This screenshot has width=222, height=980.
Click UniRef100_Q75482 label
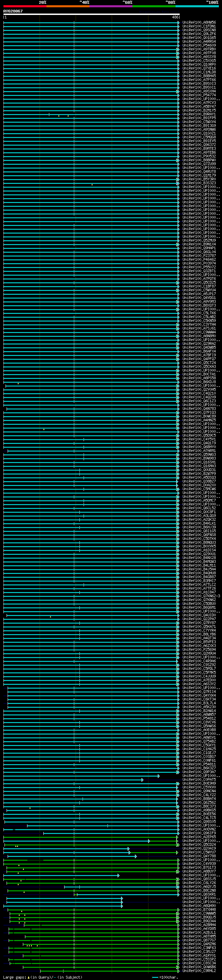click(199, 741)
